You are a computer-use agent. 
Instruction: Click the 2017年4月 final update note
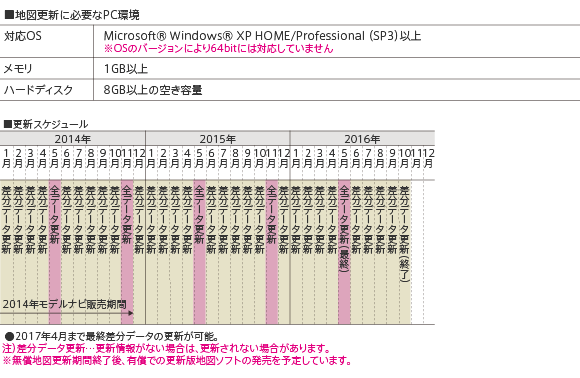pos(112,337)
